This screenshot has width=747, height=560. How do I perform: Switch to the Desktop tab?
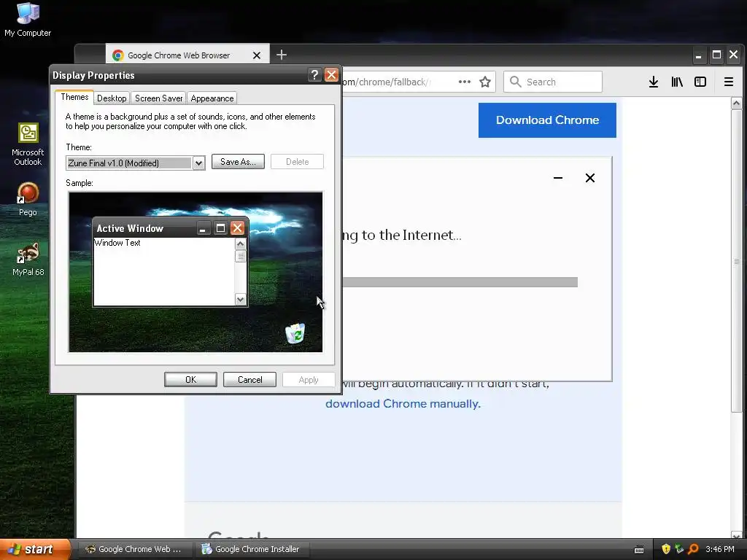(x=112, y=98)
